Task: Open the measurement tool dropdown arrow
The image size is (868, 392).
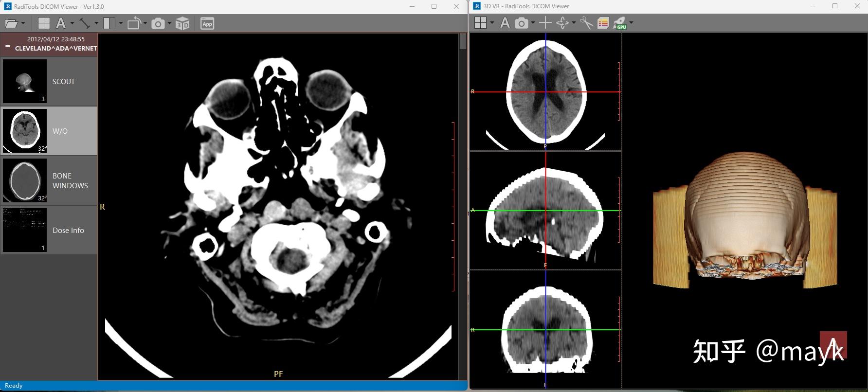Action: point(96,23)
